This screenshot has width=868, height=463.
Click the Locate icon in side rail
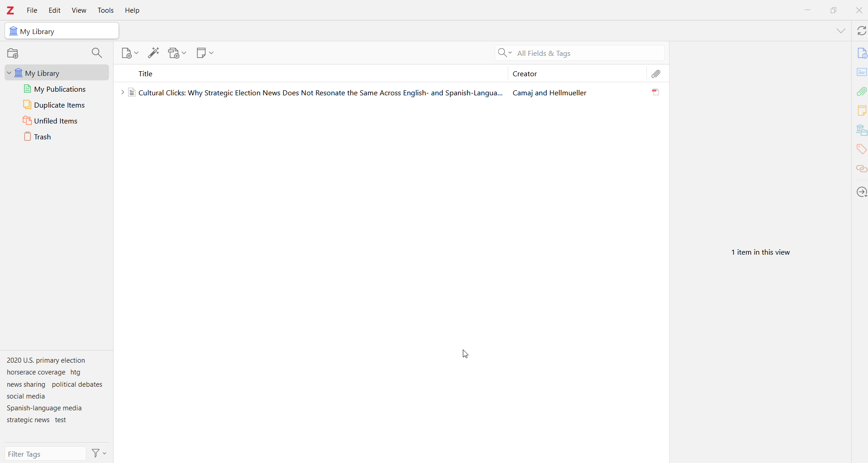(x=862, y=192)
